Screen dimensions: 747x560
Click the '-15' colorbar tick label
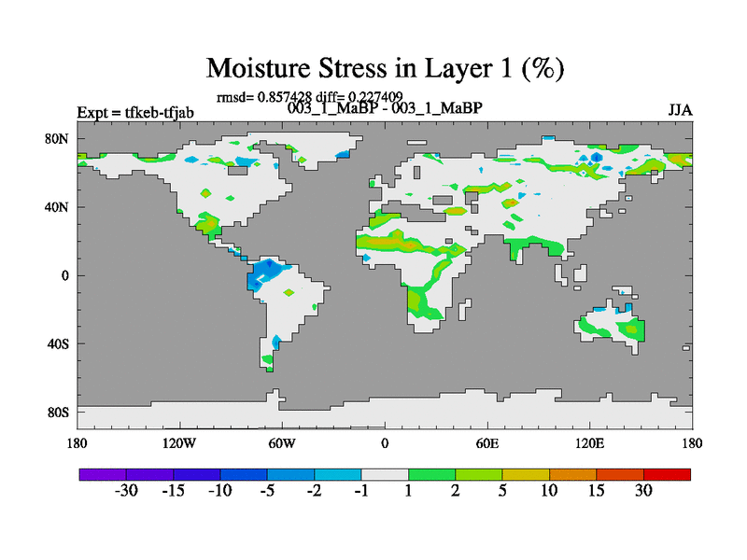point(173,491)
